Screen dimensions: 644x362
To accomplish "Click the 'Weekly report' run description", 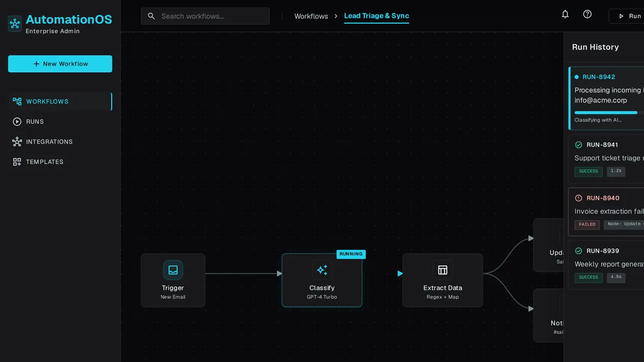I will tap(609, 264).
